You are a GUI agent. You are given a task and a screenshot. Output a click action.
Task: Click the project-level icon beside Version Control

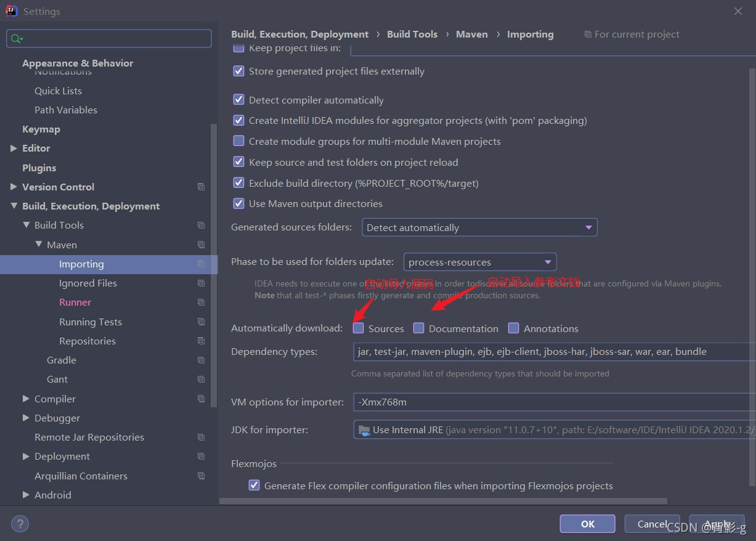tap(201, 187)
